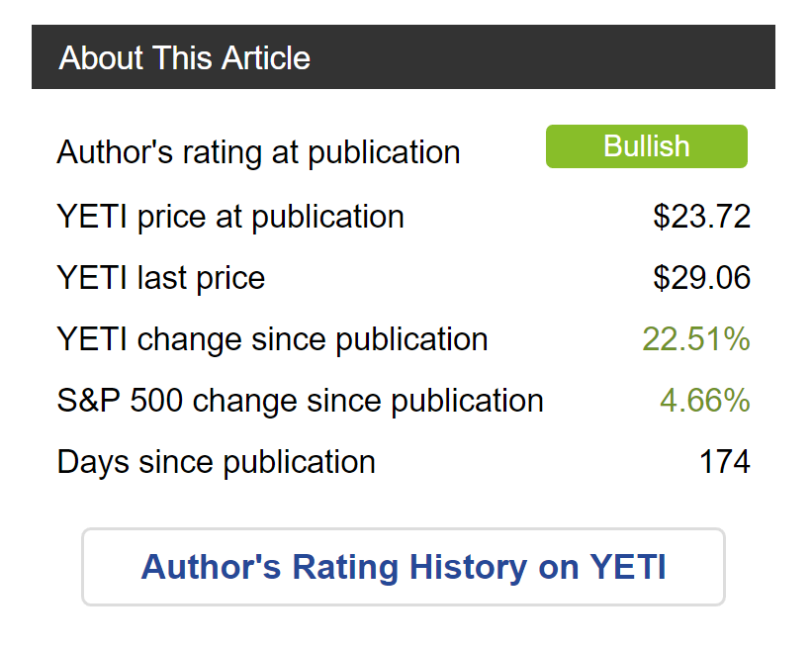
Task: Click the 174 days since publication value
Action: [x=725, y=461]
